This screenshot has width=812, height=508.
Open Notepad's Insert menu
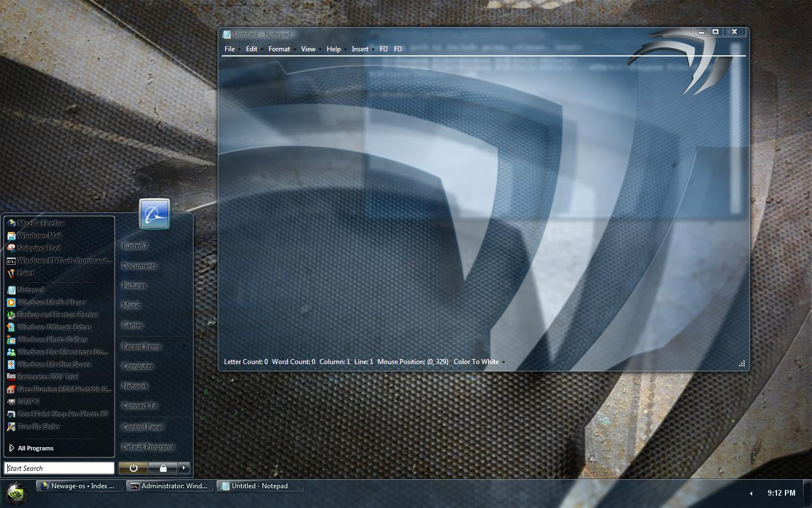[359, 49]
